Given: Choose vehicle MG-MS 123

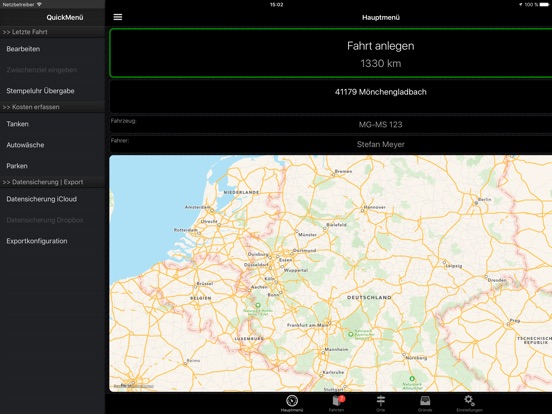Looking at the screenshot, I should tap(331, 125).
